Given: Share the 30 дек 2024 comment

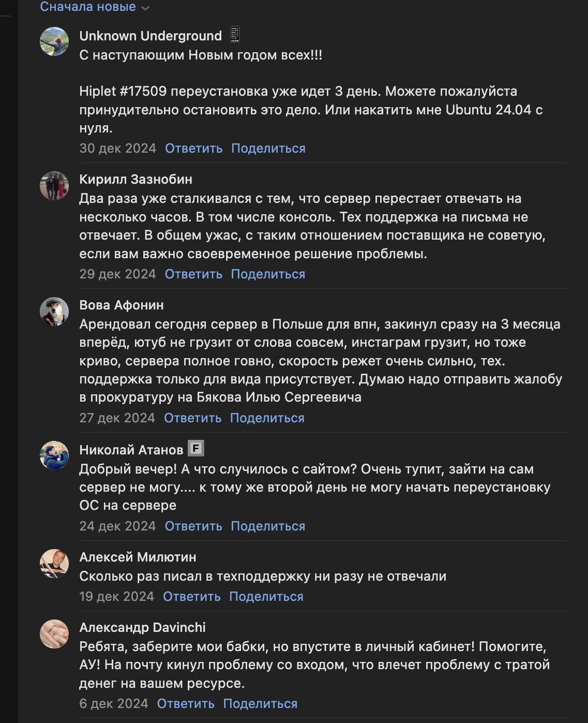Looking at the screenshot, I should pyautogui.click(x=268, y=149).
